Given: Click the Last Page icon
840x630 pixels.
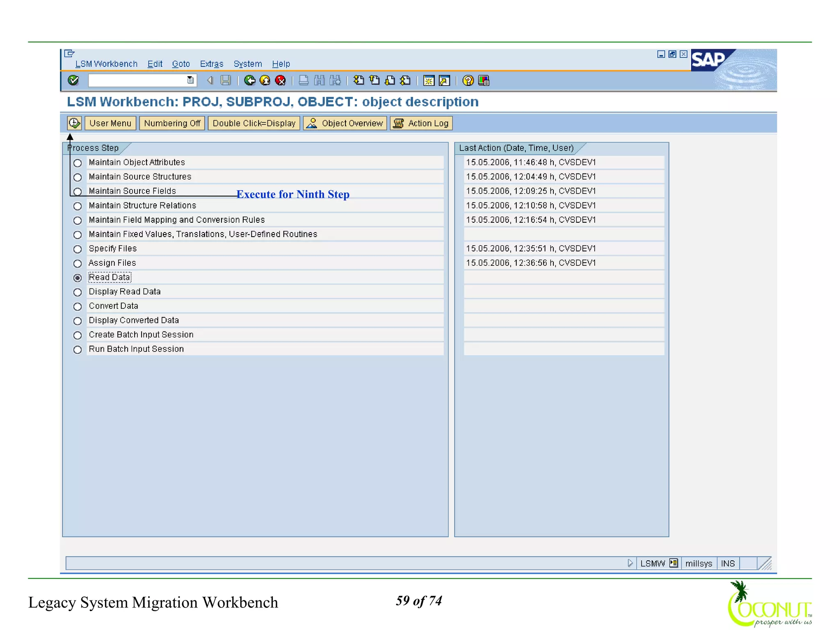Looking at the screenshot, I should click(x=406, y=80).
